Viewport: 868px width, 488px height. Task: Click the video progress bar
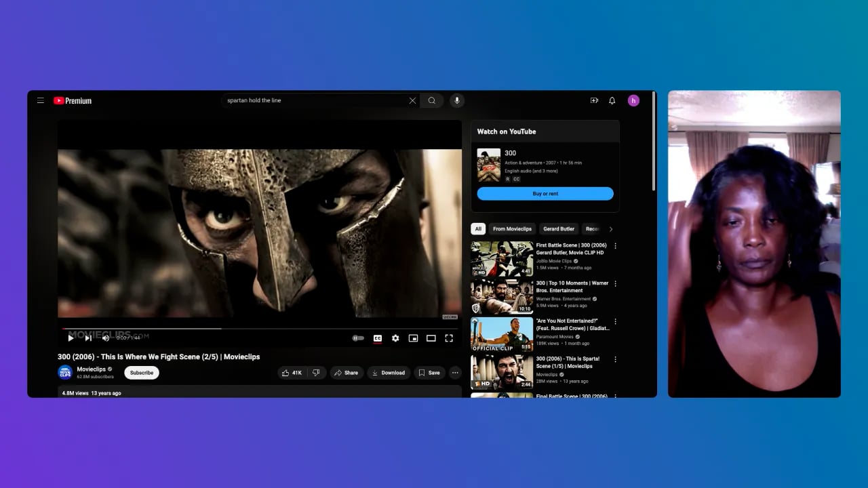tap(258, 329)
